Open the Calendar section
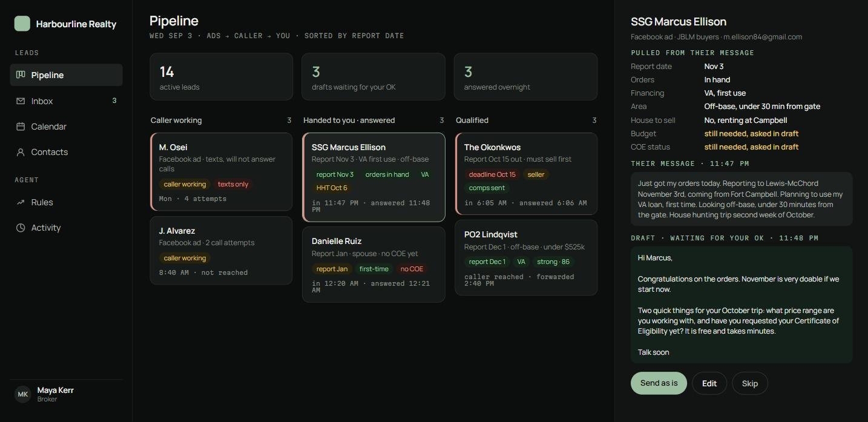The image size is (868, 422). click(67, 126)
